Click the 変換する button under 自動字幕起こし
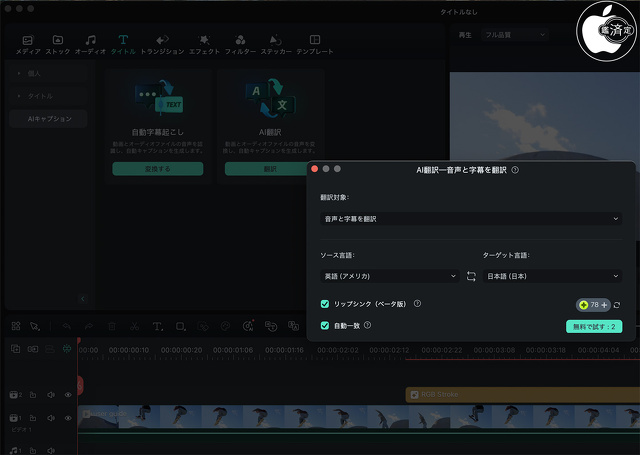The width and height of the screenshot is (640, 455). 158,169
